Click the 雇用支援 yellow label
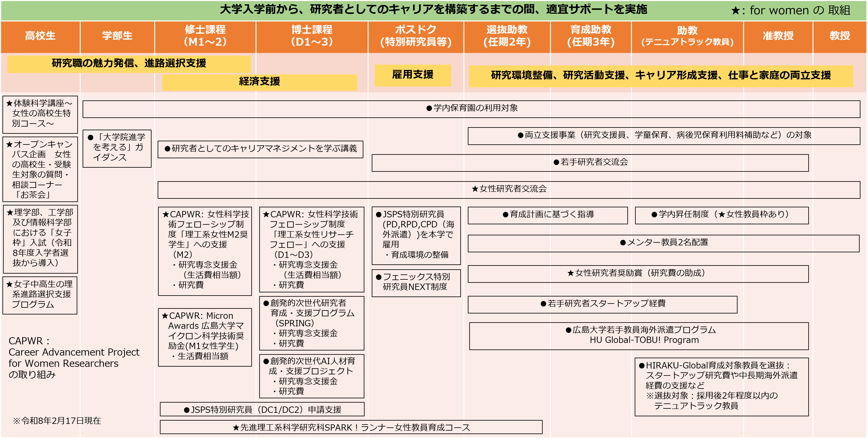The width and height of the screenshot is (868, 439). pyautogui.click(x=412, y=75)
